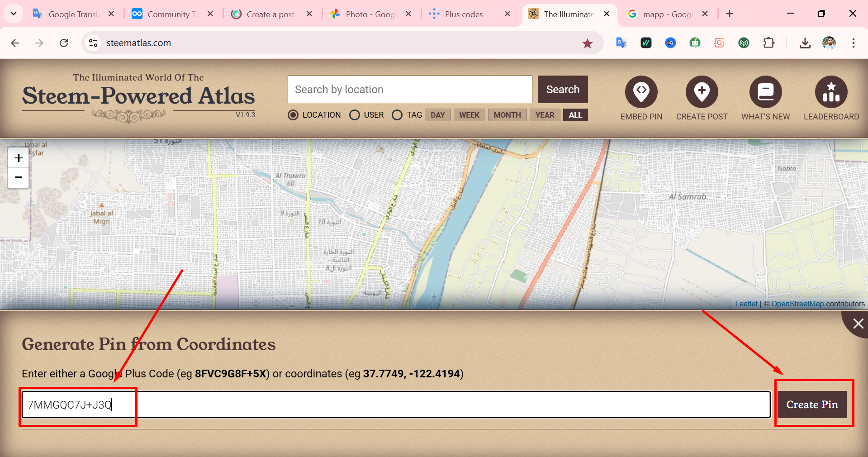View site information icon in address bar

93,43
